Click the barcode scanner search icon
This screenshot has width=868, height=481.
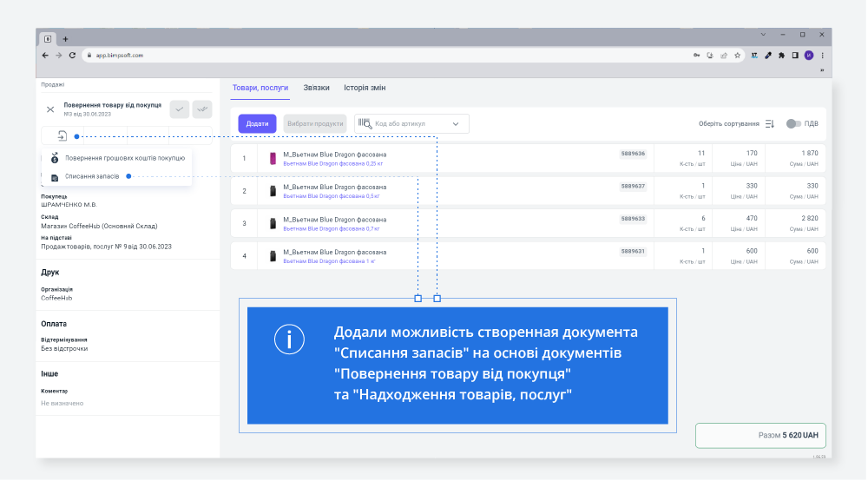click(x=365, y=123)
